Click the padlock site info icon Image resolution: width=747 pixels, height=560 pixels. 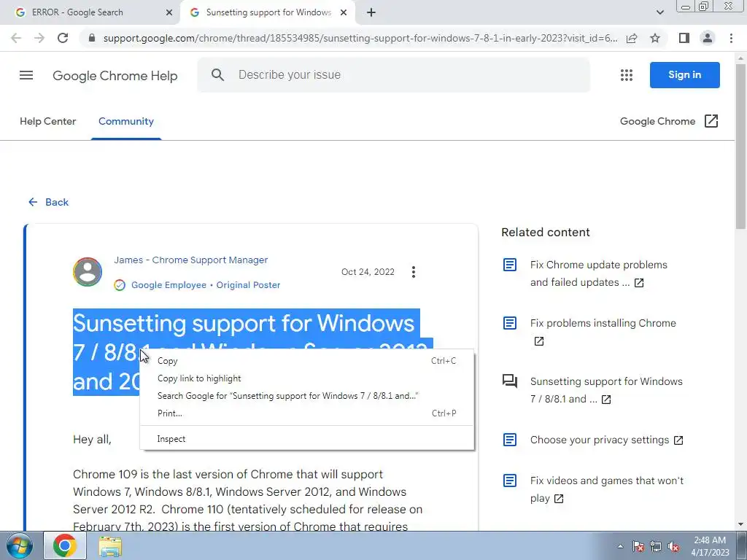pyautogui.click(x=92, y=38)
